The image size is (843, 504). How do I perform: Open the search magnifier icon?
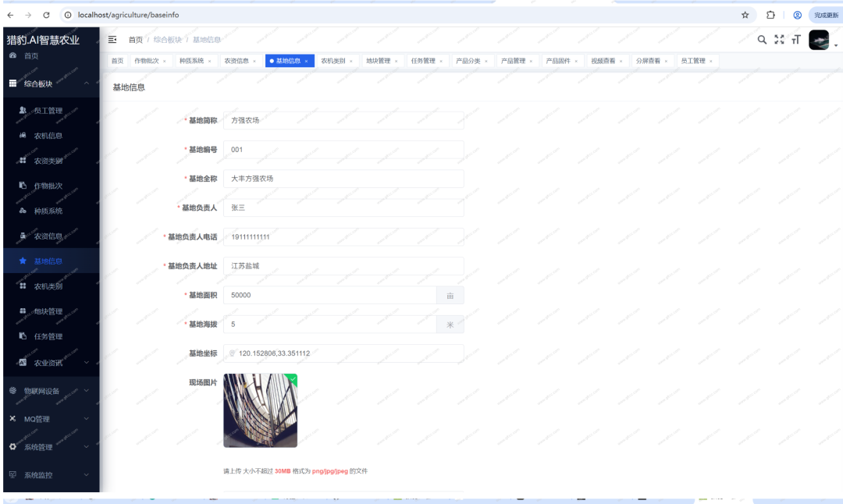(x=762, y=39)
